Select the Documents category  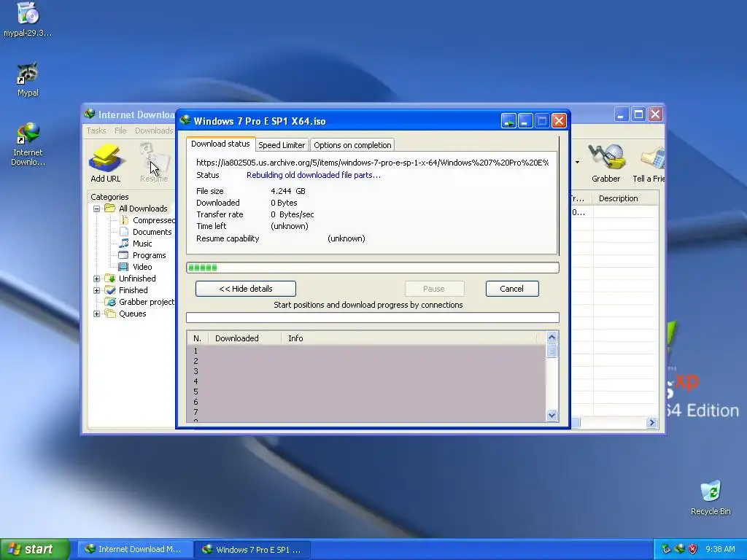tap(146, 232)
